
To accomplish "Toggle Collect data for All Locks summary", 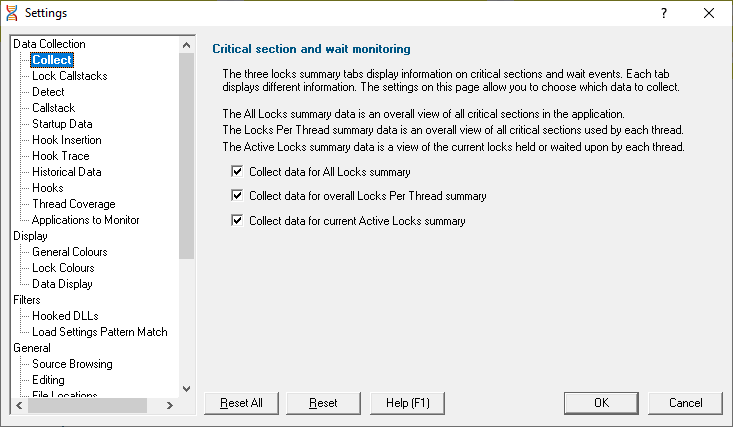I will pos(237,171).
